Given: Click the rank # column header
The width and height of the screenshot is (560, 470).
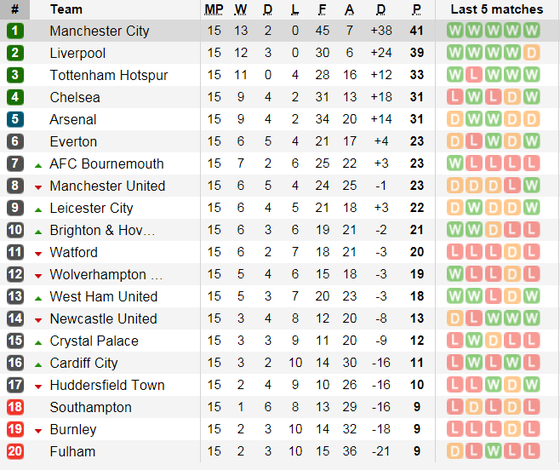Looking at the screenshot, I should (15, 9).
